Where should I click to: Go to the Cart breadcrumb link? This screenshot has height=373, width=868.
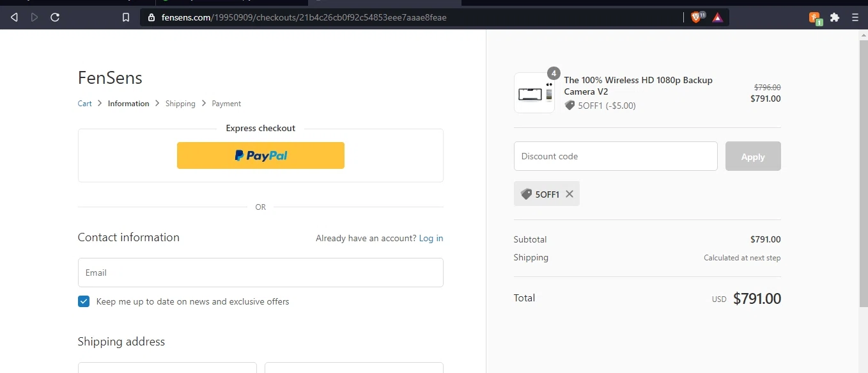click(85, 104)
